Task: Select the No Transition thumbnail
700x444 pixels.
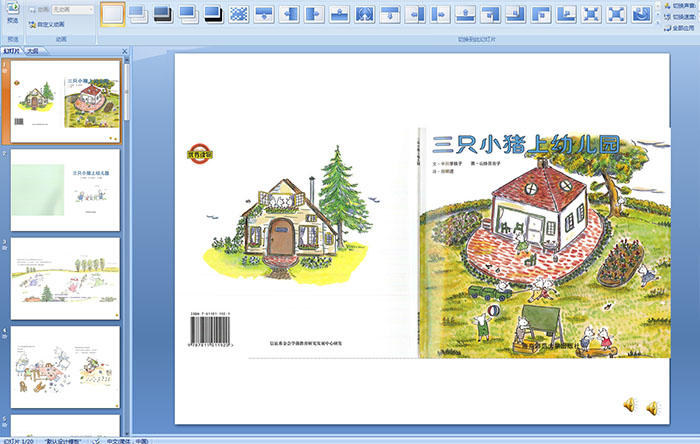Action: [x=112, y=14]
